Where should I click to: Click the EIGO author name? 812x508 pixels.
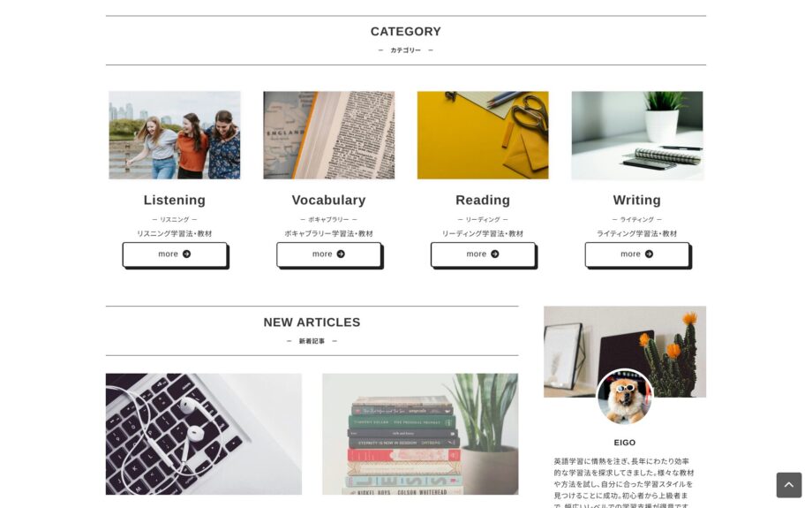point(624,443)
